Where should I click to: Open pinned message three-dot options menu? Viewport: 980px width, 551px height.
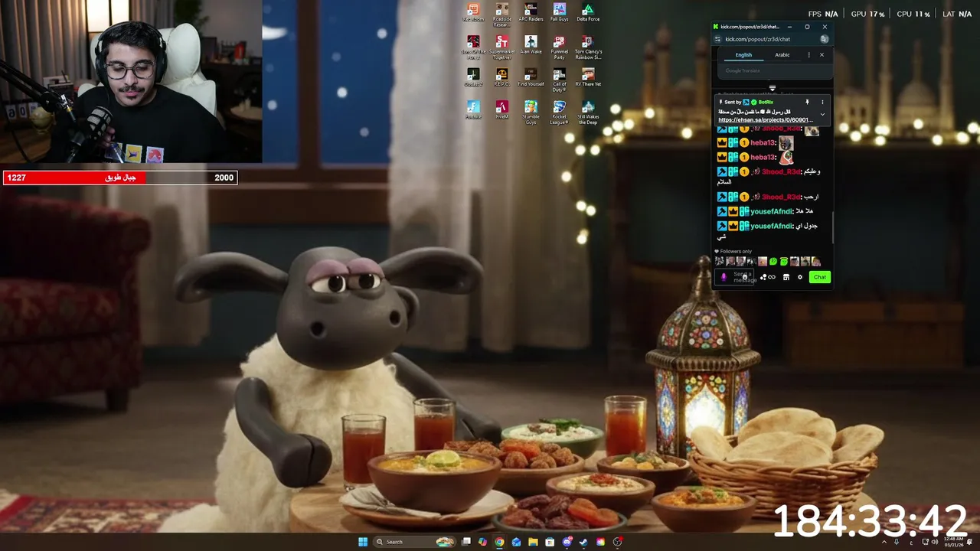tap(822, 102)
